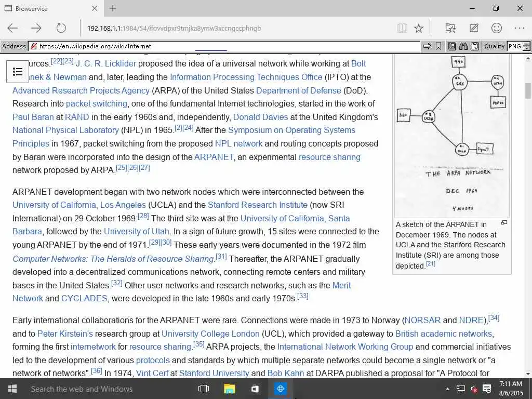
Task: Click the PNG quality value box
Action: click(515, 46)
